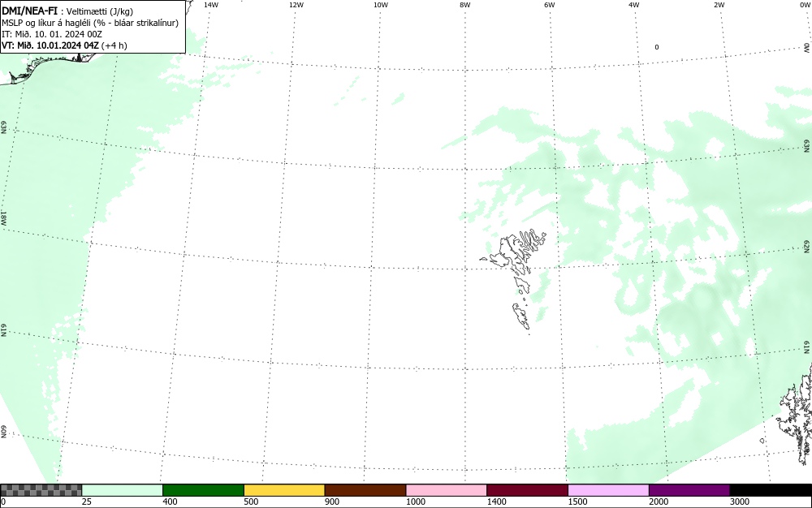
Task: Click the 'IT: Mið. 10. 01. 2024 00Z' line
Action: point(52,34)
